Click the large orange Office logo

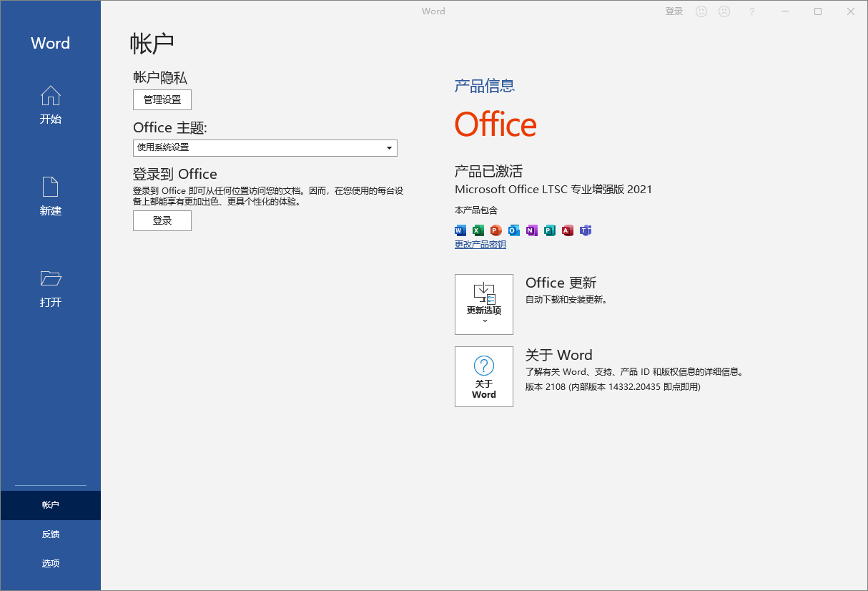[495, 124]
